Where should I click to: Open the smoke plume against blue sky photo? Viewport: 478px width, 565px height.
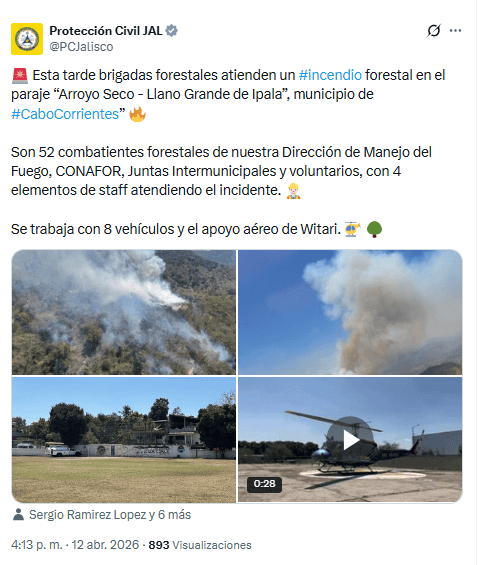coord(350,312)
